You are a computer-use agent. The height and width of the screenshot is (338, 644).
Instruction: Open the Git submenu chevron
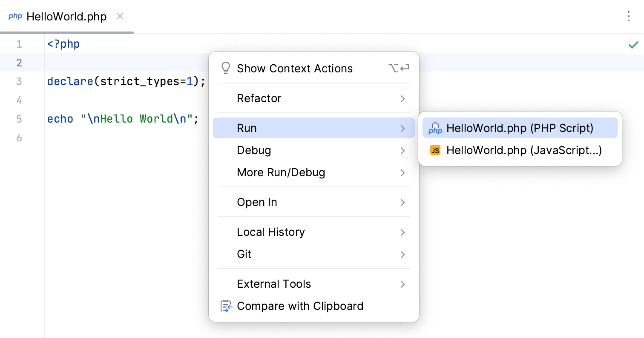(x=402, y=254)
